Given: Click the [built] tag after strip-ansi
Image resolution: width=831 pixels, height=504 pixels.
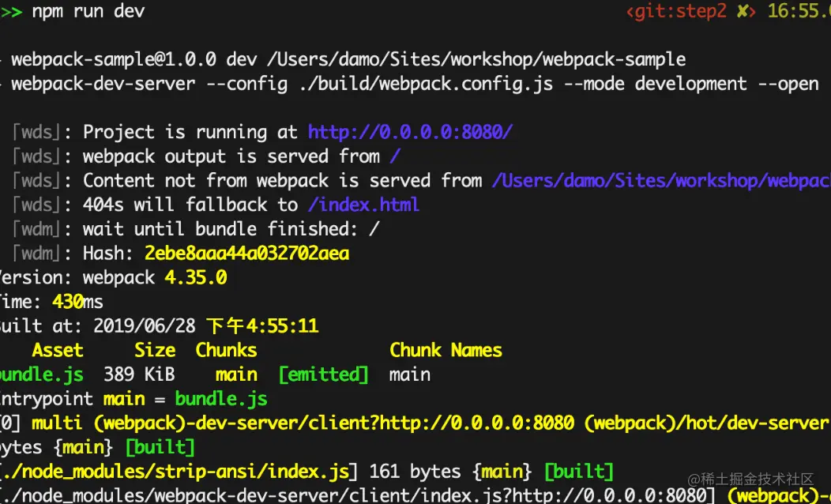Looking at the screenshot, I should [x=579, y=472].
